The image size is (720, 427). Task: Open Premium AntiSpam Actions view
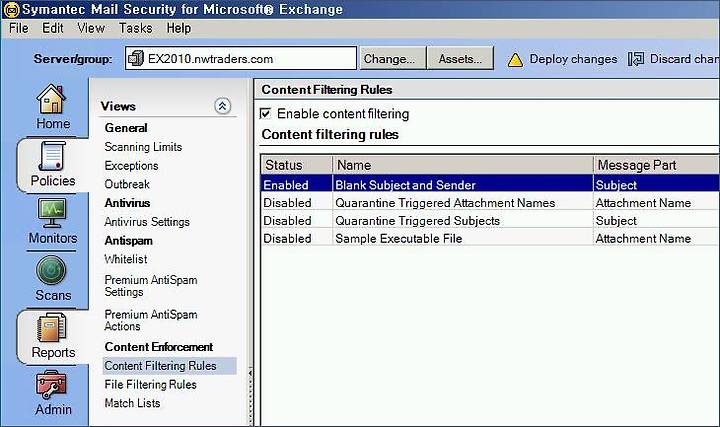pos(151,320)
